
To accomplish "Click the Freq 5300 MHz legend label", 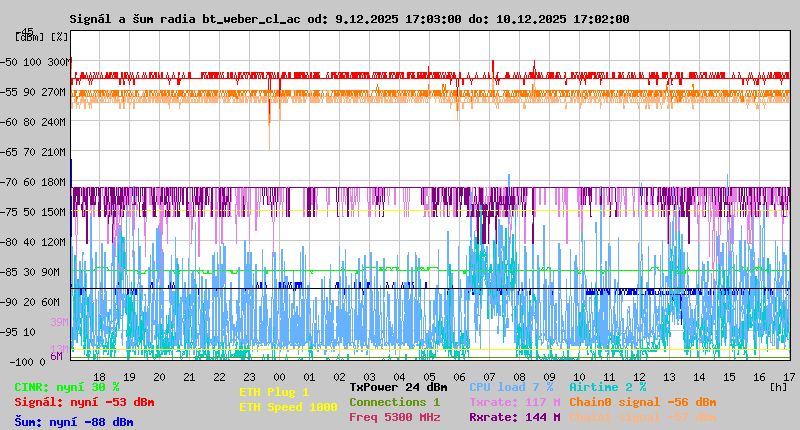I will 394,417.
